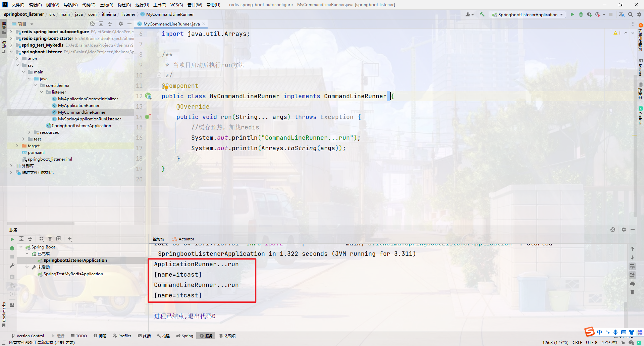Toggle the 终端 tool window button
Image resolution: width=644 pixels, height=346 pixels.
click(x=144, y=336)
